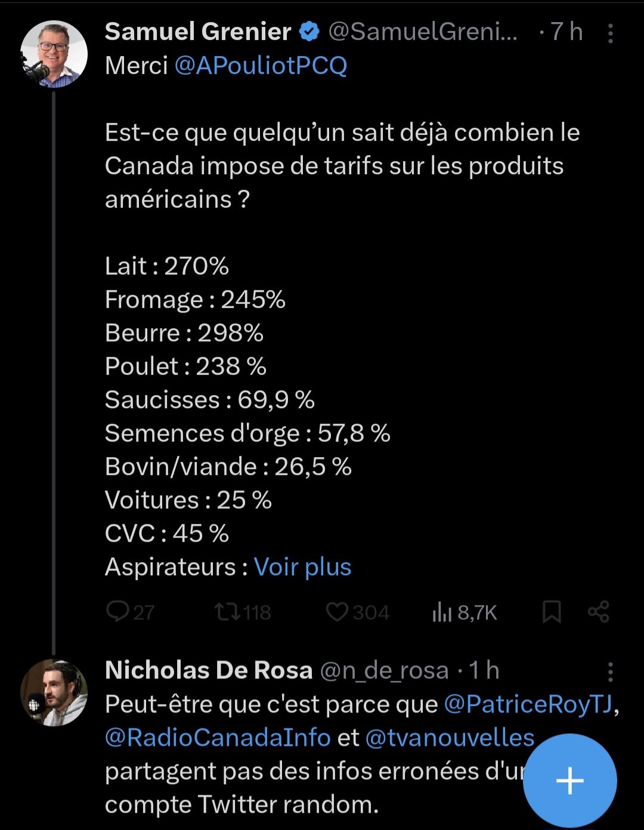Open Nicholas De Rosa's profile picture

[54, 693]
